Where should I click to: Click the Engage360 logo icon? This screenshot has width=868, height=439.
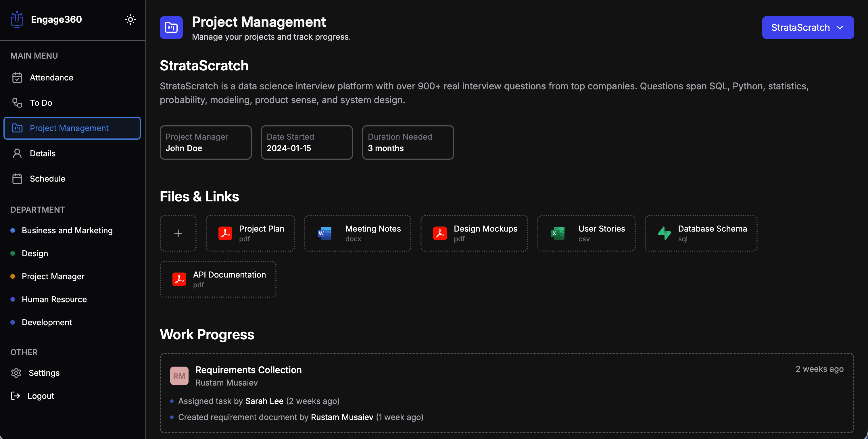click(x=17, y=20)
